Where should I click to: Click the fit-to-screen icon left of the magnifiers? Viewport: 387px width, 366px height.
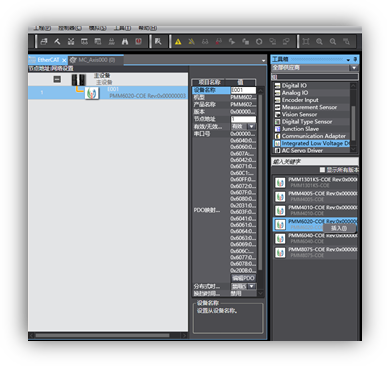coord(306,42)
